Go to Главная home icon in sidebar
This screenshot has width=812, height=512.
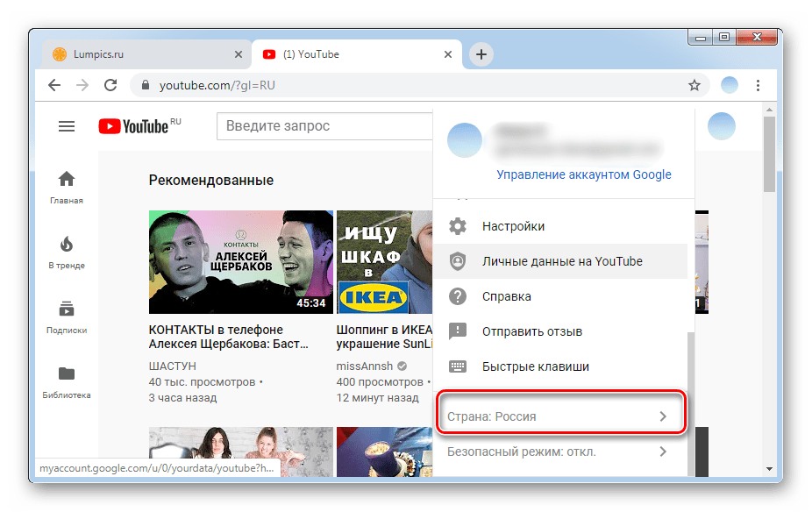click(67, 187)
